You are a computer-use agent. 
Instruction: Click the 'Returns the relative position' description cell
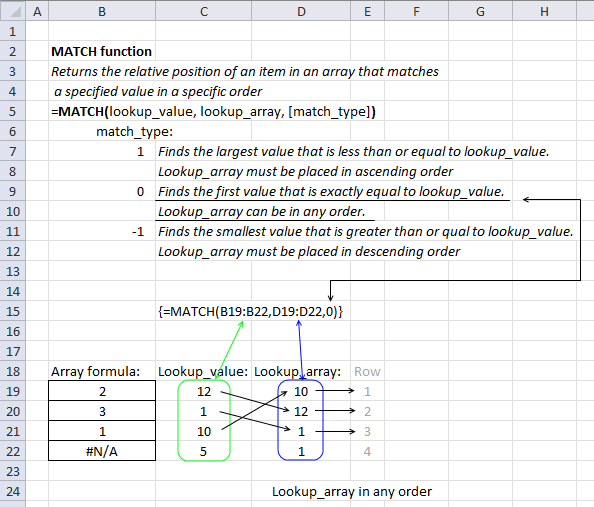245,71
